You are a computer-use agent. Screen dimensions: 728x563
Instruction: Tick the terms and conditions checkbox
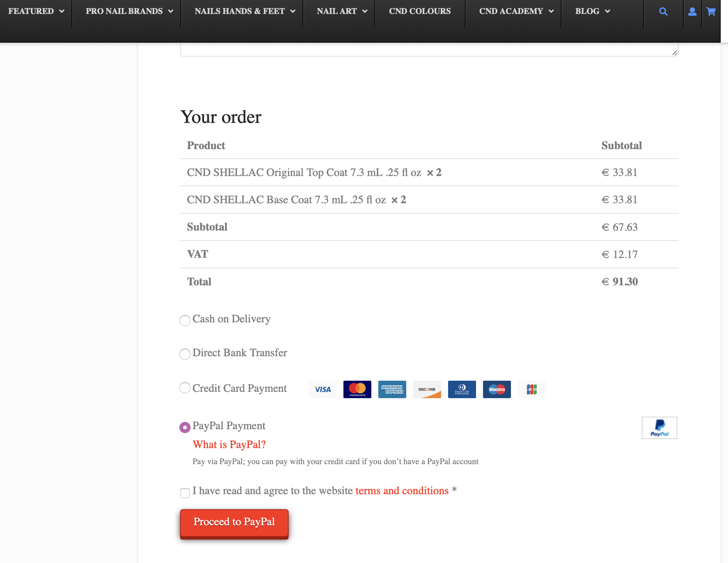(x=185, y=493)
